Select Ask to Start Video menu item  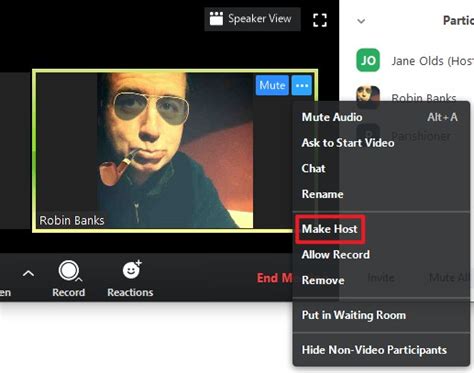pyautogui.click(x=381, y=143)
